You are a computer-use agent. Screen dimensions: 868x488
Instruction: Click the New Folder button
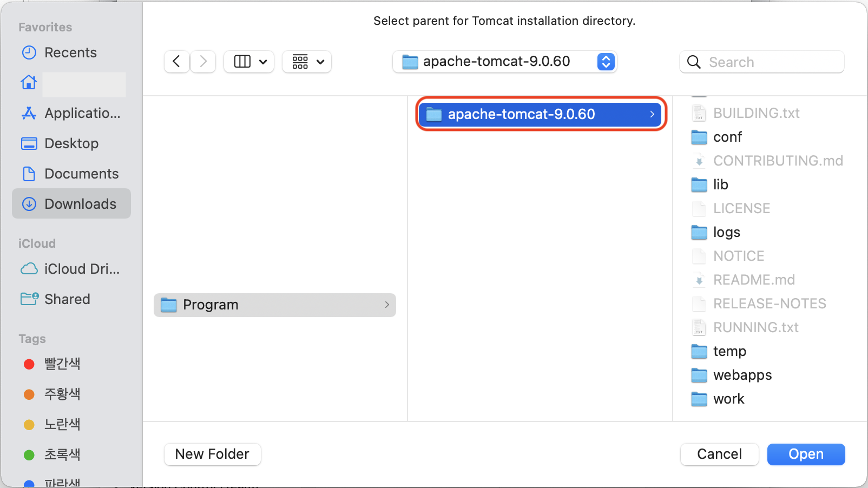tap(212, 454)
